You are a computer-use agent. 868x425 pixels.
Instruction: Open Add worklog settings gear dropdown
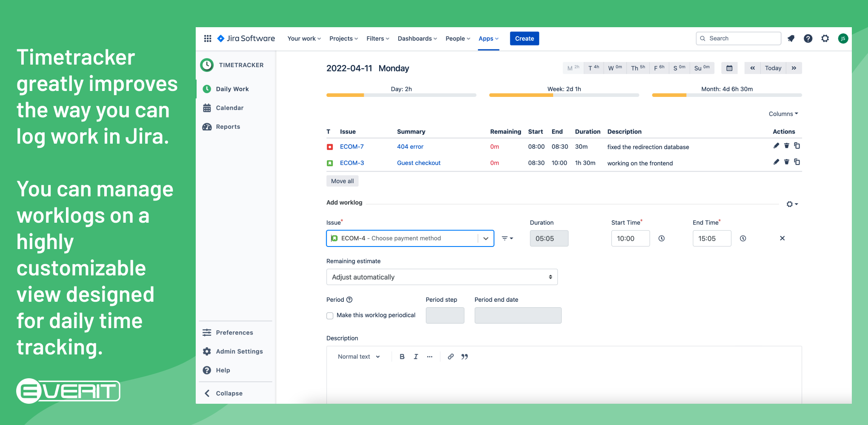click(x=792, y=204)
